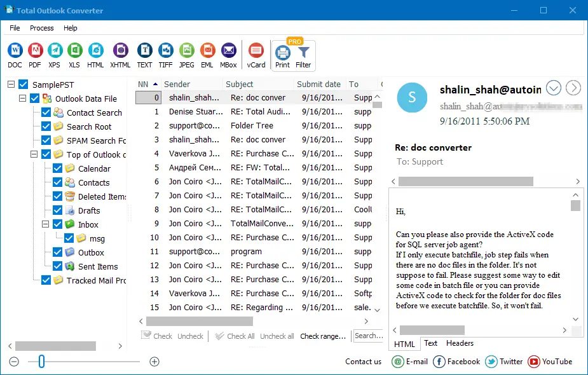This screenshot has width=588, height=375.
Task: Open the next message navigation chevron
Action: click(x=574, y=88)
